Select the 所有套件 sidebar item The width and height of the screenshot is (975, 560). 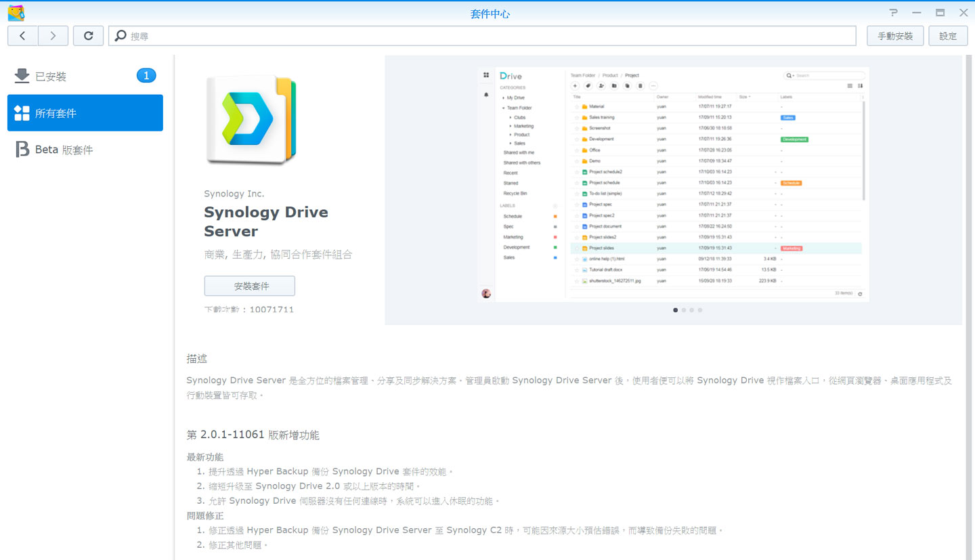pos(85,113)
